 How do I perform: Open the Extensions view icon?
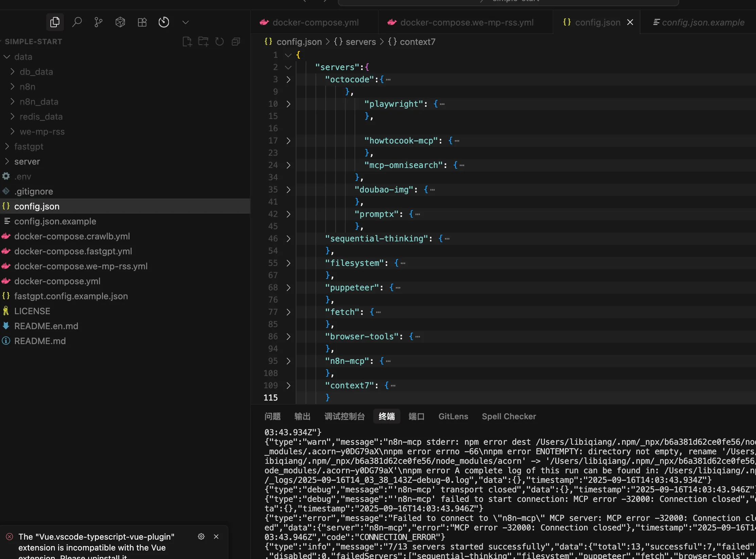[142, 22]
